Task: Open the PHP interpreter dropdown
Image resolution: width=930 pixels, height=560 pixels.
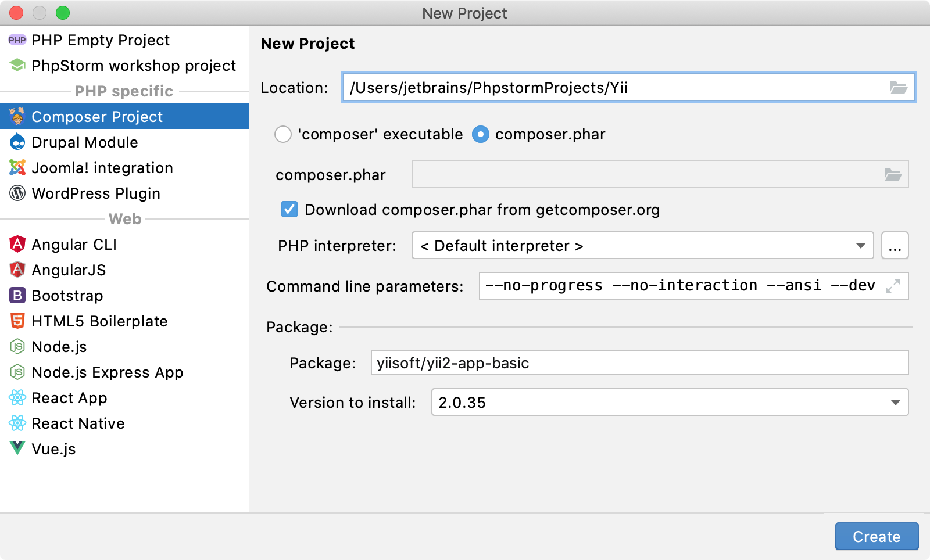Action: (x=861, y=246)
